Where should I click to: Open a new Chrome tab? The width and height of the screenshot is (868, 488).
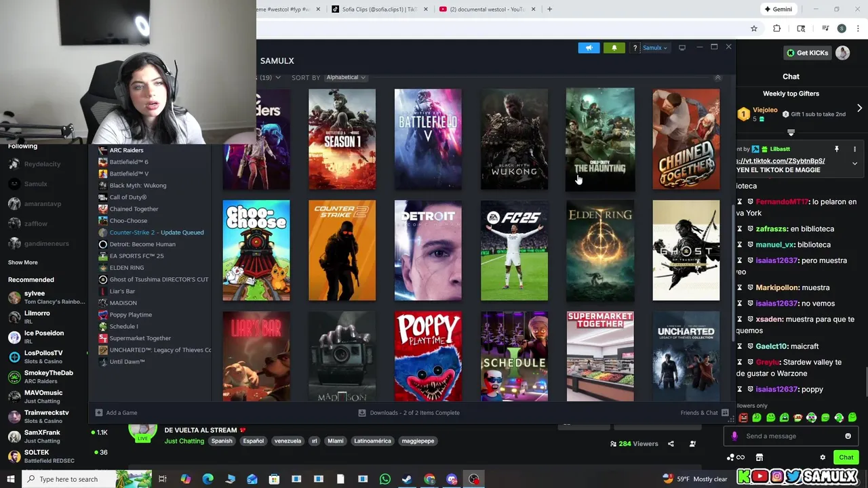point(549,9)
